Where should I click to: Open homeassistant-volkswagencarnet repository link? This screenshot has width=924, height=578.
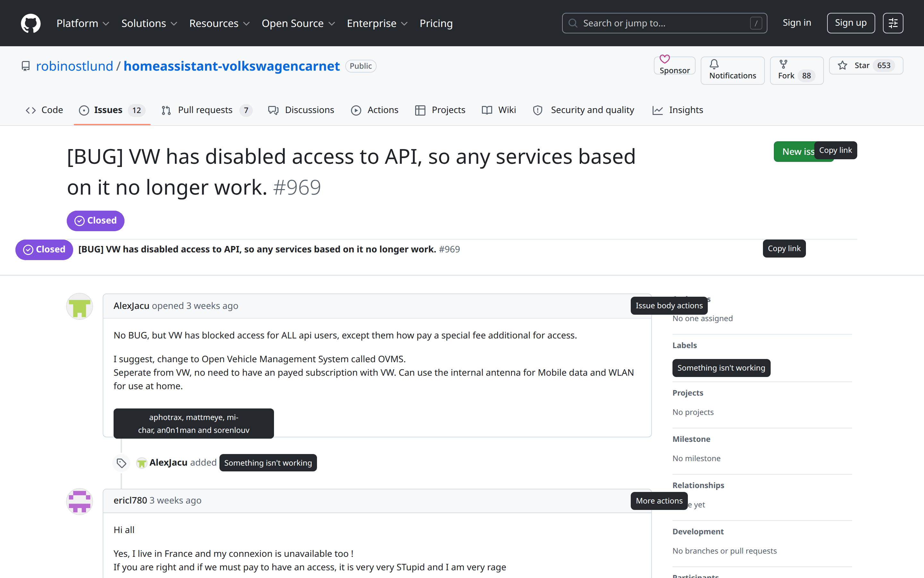[231, 66]
